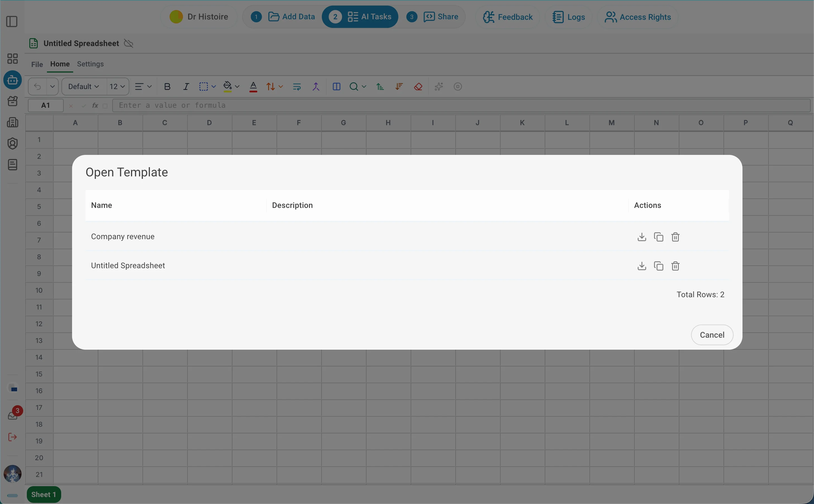Choose the red text color tool
This screenshot has height=504, width=814.
pos(253,87)
